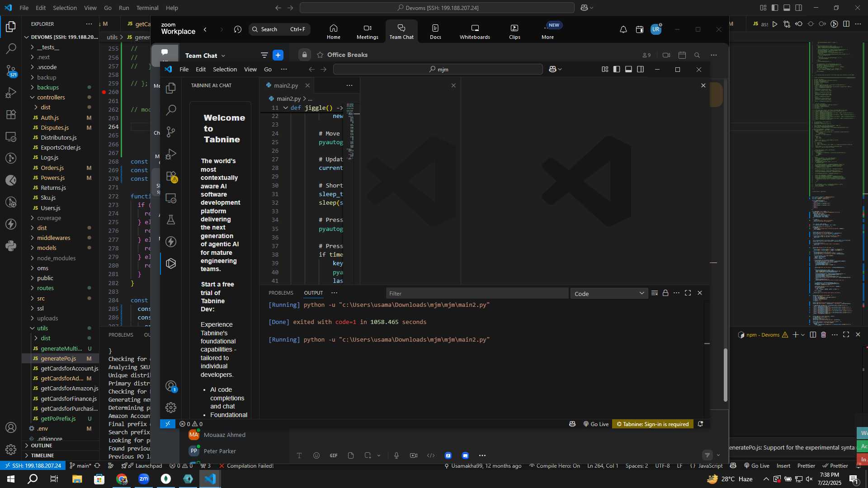Open Code channel dropdown in Output panel

(609, 294)
